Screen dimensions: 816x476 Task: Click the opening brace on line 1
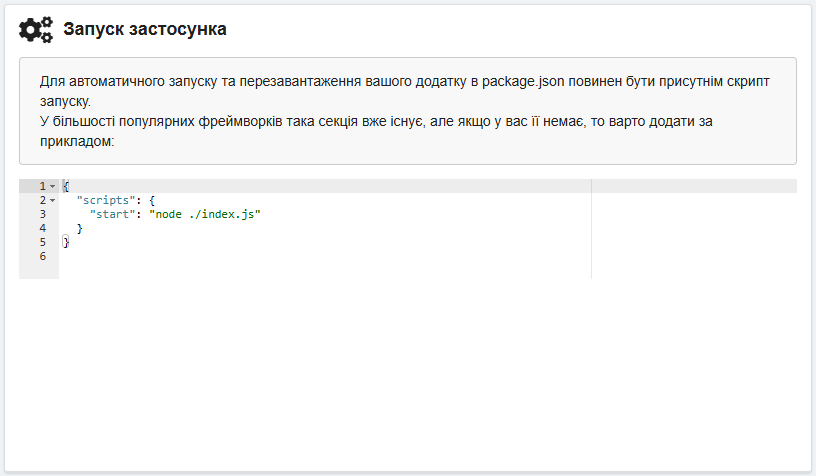65,187
